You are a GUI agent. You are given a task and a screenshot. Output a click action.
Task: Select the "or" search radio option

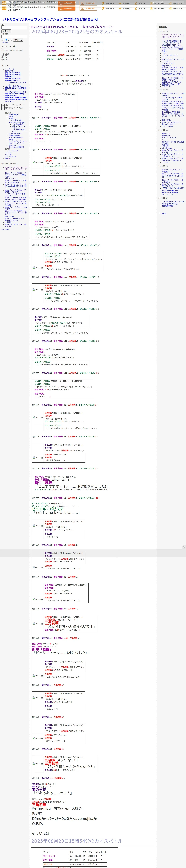tap(11, 39)
